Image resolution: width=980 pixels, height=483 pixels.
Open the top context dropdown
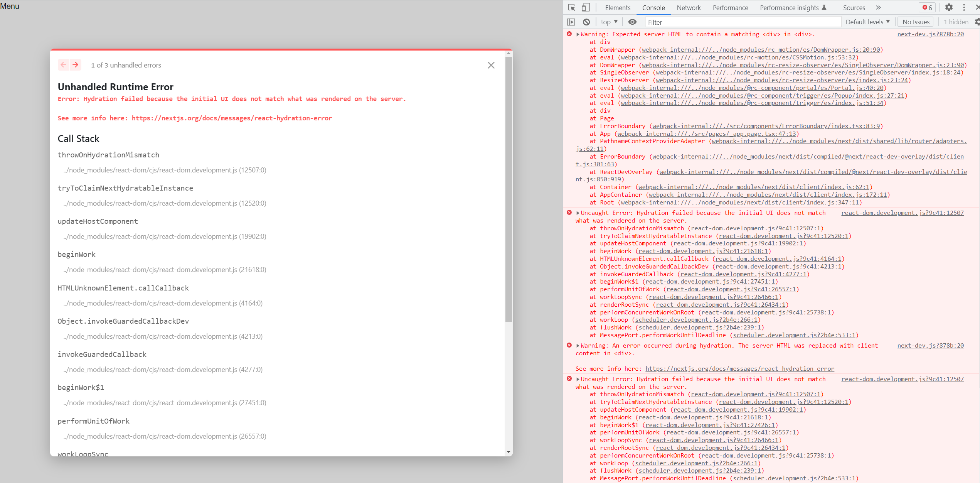609,22
